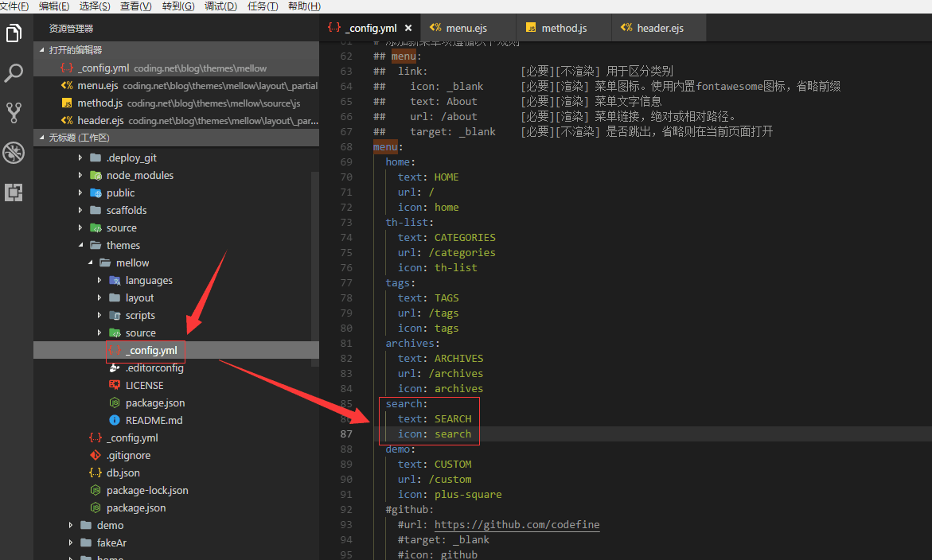Open the Source Control view

tap(14, 113)
